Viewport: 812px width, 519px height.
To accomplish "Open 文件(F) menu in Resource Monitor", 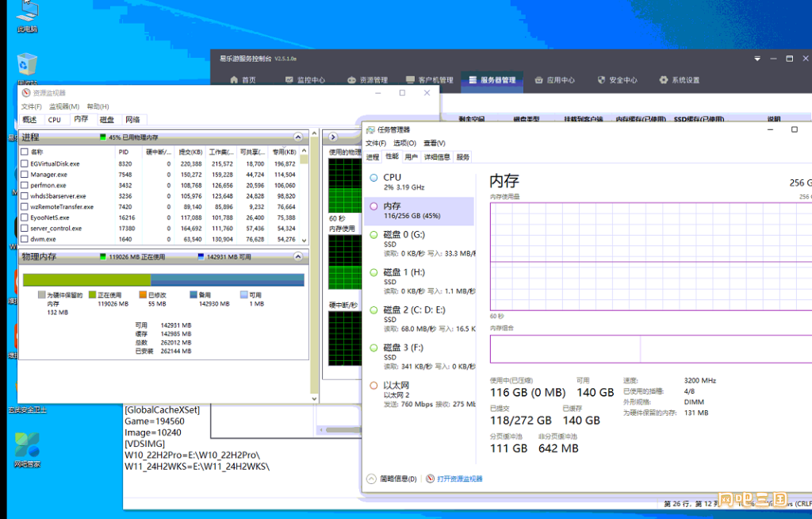I will (32, 106).
